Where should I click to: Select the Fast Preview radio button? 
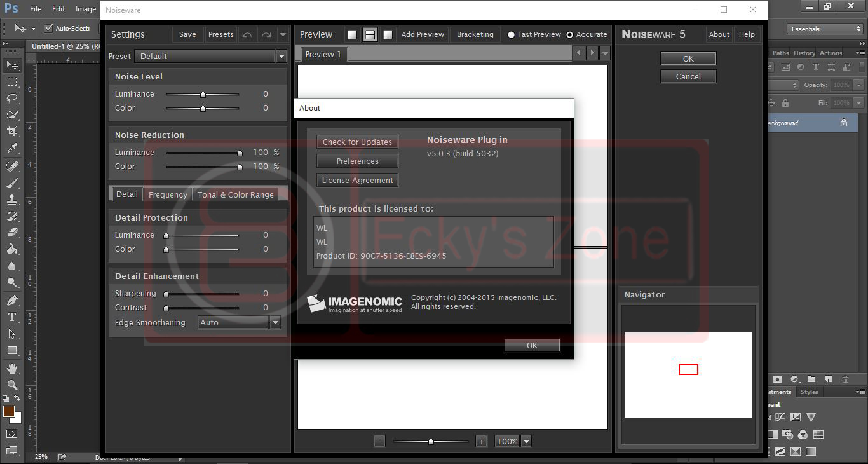[x=511, y=35]
